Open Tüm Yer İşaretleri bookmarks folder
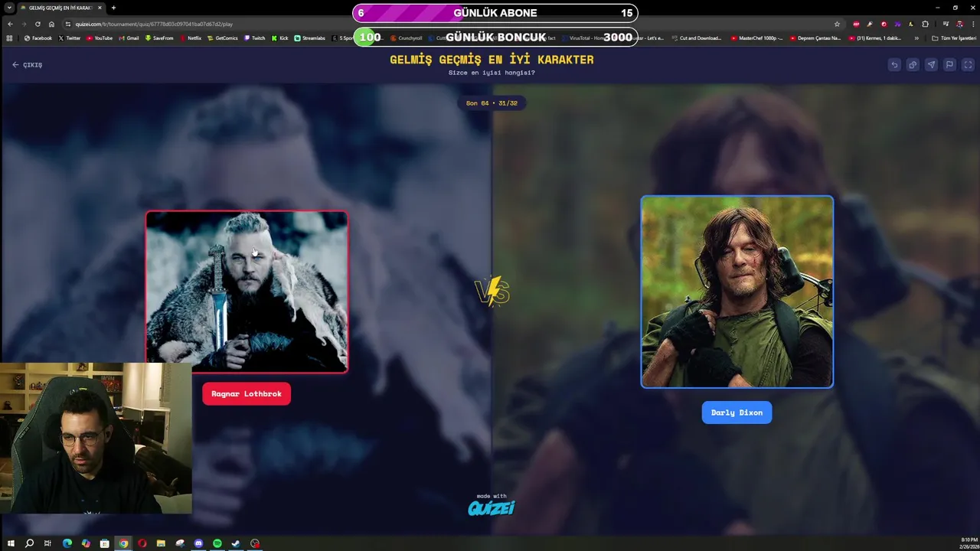The height and width of the screenshot is (551, 980). [954, 38]
